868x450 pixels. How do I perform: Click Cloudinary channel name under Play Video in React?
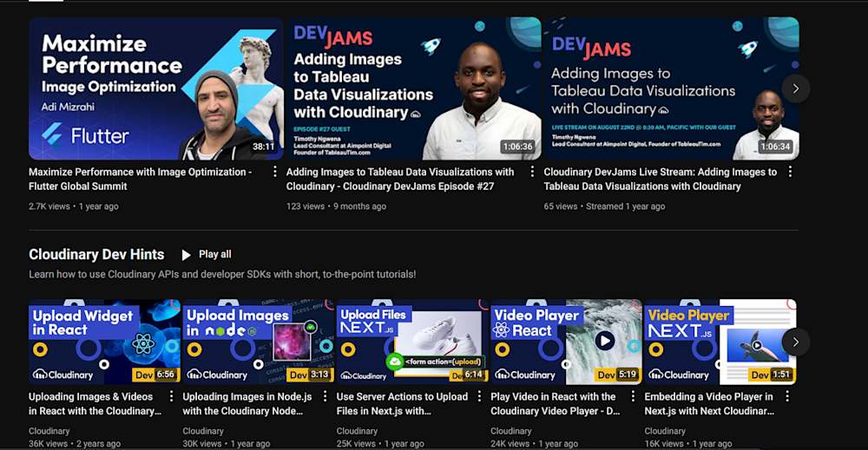(511, 431)
